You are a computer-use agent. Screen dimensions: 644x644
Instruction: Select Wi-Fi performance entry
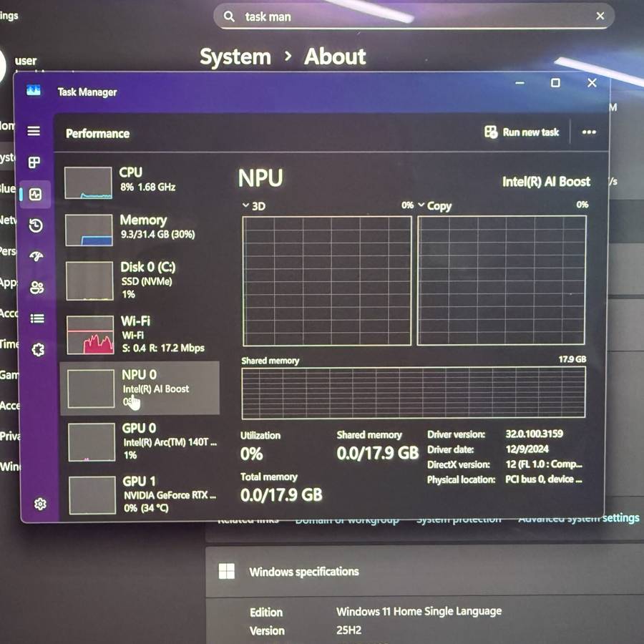coord(141,335)
